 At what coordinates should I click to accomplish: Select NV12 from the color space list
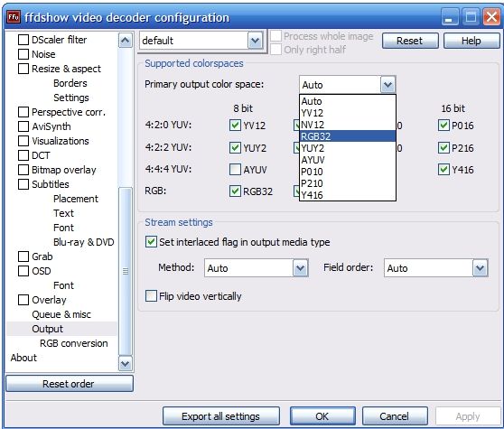[348, 125]
